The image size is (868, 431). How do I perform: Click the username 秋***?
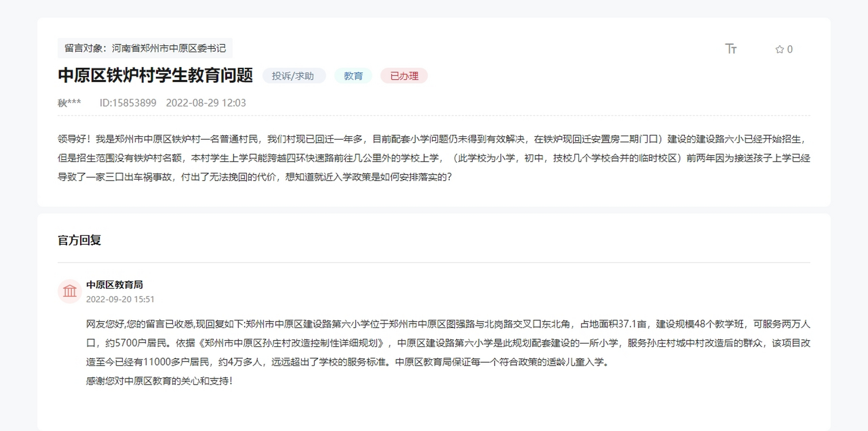[x=69, y=103]
